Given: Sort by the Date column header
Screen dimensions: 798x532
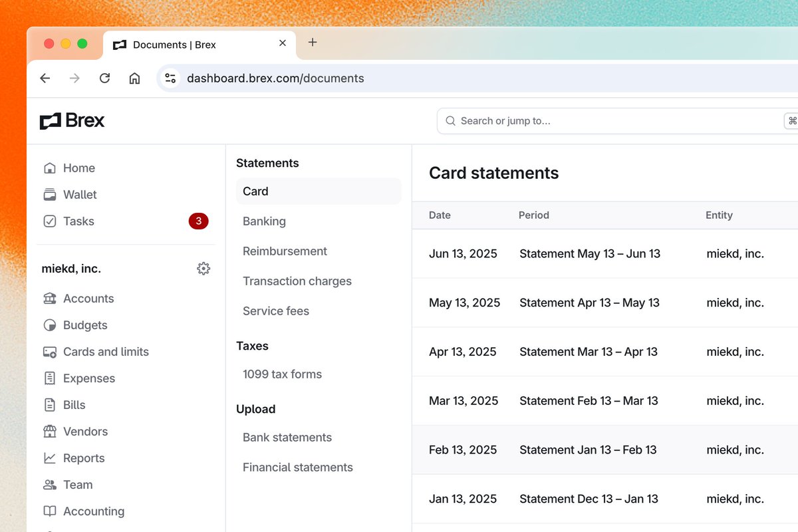Looking at the screenshot, I should point(440,215).
